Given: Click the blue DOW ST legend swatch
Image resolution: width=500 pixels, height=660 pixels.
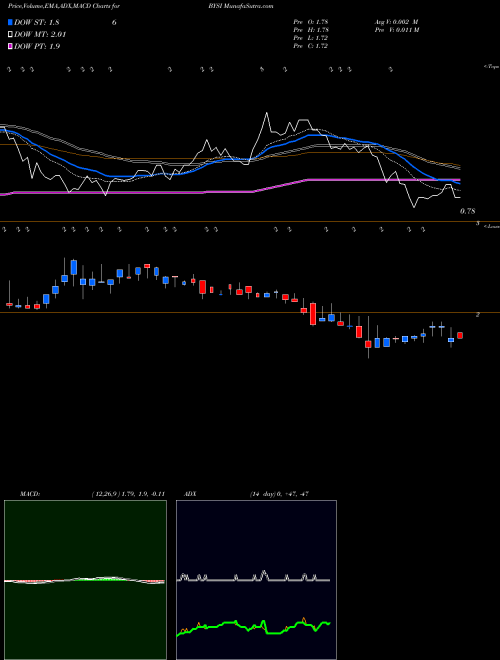Looking at the screenshot, I should (x=10, y=22).
